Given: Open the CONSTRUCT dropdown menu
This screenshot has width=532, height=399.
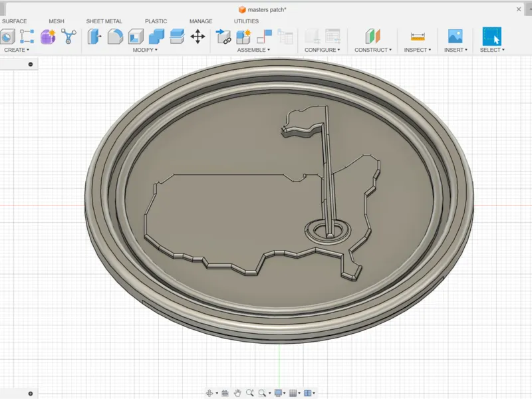Looking at the screenshot, I should click(373, 50).
